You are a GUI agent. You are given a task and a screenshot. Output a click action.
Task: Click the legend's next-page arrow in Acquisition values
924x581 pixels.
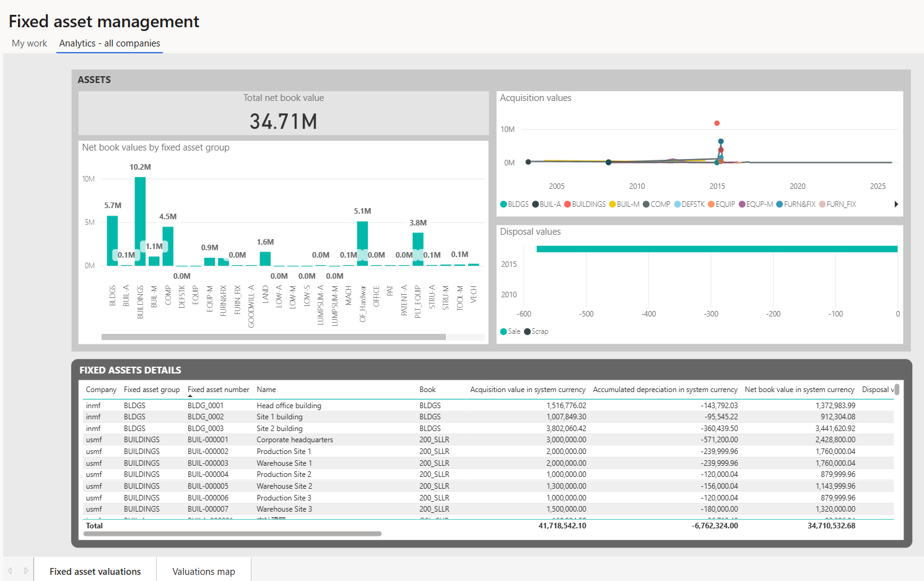pyautogui.click(x=896, y=204)
